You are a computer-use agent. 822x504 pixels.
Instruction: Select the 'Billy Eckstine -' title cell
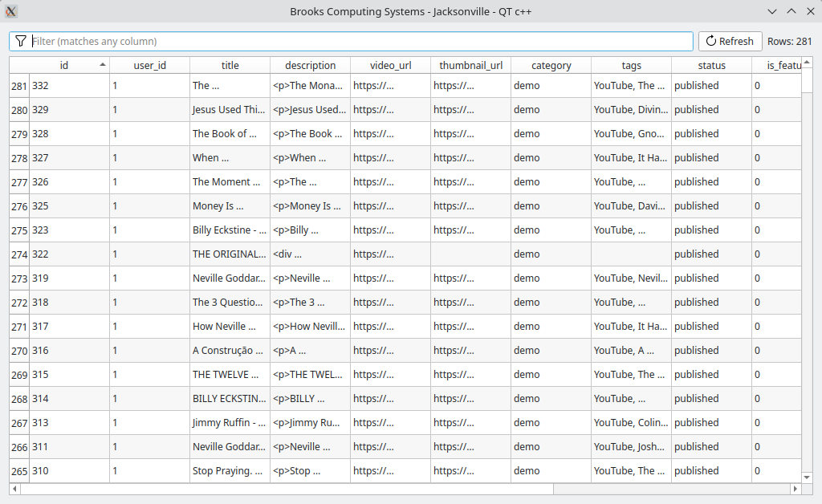click(230, 230)
